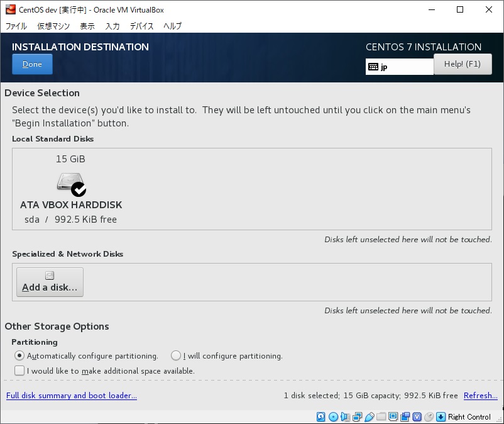Click the Add a disk... button

click(x=50, y=282)
